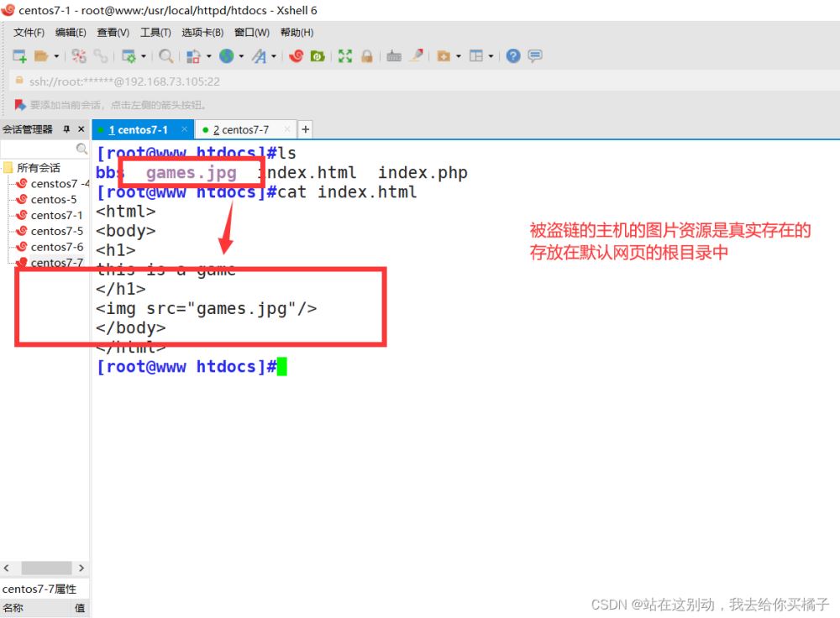This screenshot has width=840, height=618.
Task: Click the lock screen padlock icon
Action: (x=367, y=56)
